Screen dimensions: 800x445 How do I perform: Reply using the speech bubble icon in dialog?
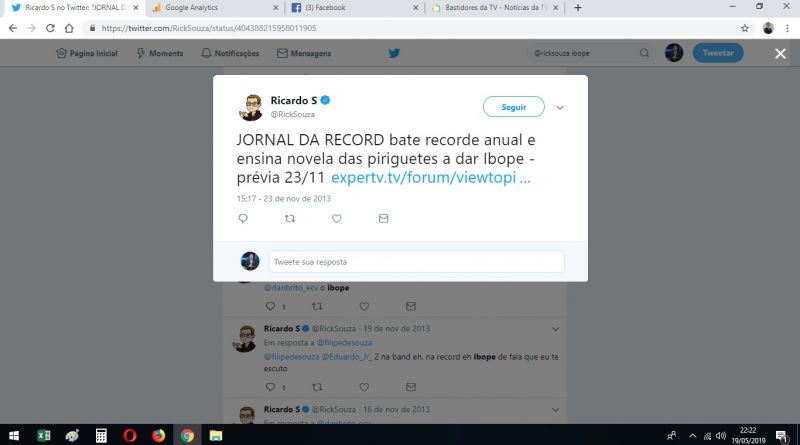(243, 218)
